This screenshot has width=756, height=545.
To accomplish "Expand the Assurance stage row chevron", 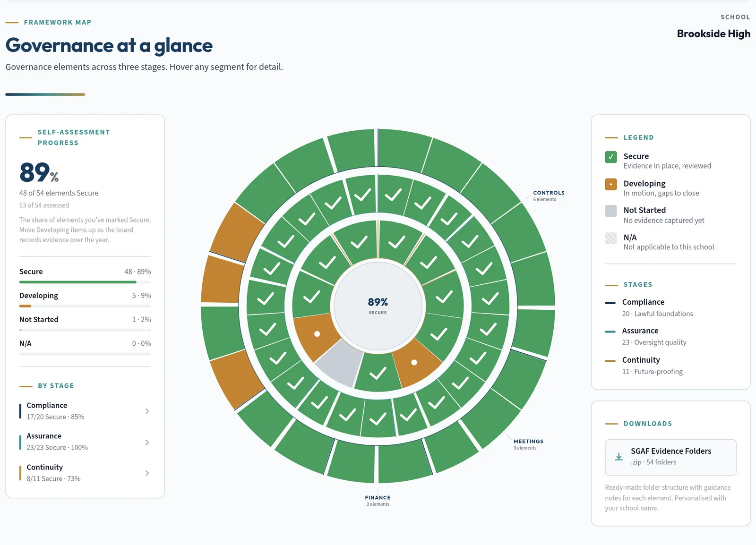I will coord(147,443).
